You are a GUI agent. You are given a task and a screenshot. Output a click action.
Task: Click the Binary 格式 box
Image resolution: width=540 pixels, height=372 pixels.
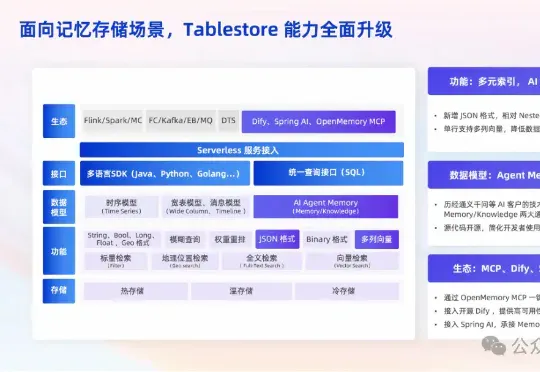click(327, 239)
